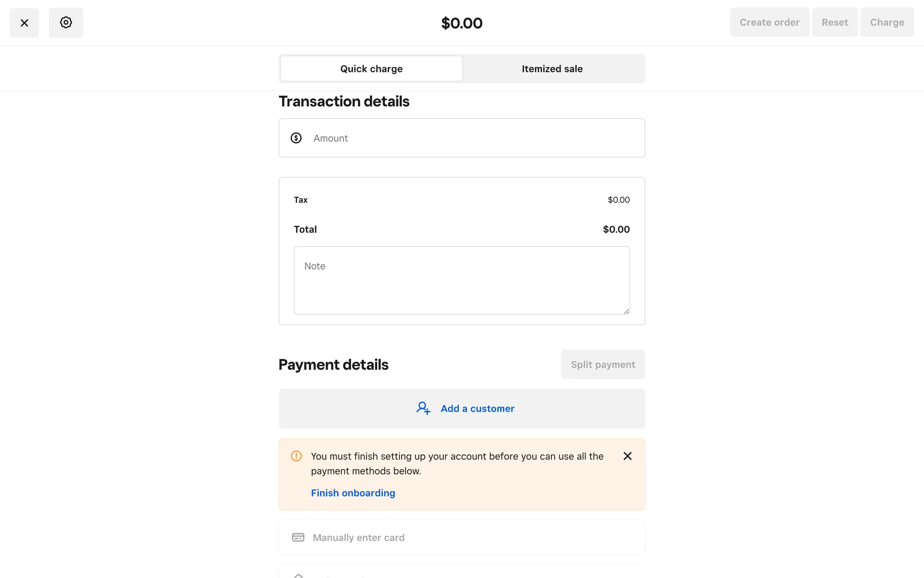This screenshot has height=578, width=924.
Task: Click the $0.00 header total
Action: pyautogui.click(x=462, y=23)
